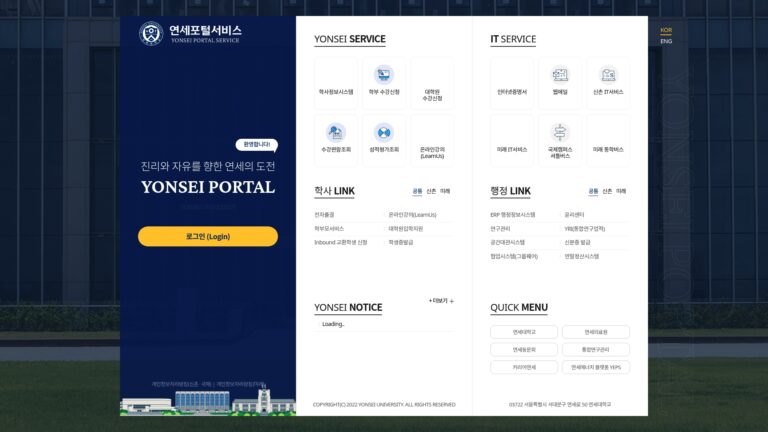The image size is (768, 432).
Task: Click the yellow 로그인 (Login) button
Action: point(208,236)
